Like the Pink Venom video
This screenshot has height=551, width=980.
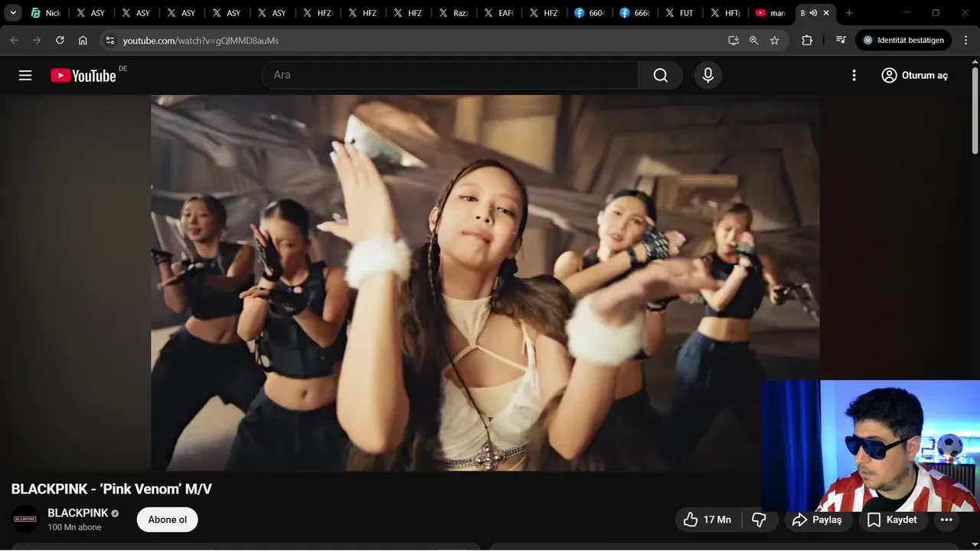[x=707, y=520]
